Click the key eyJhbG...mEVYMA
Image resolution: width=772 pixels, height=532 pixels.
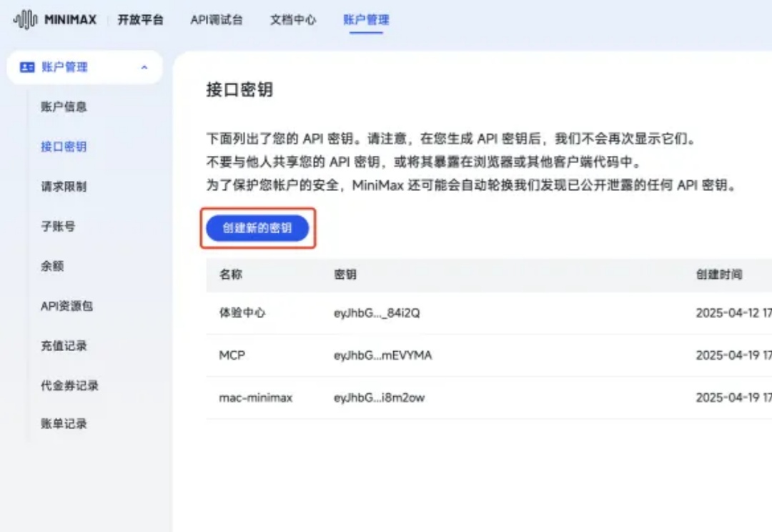pyautogui.click(x=383, y=355)
